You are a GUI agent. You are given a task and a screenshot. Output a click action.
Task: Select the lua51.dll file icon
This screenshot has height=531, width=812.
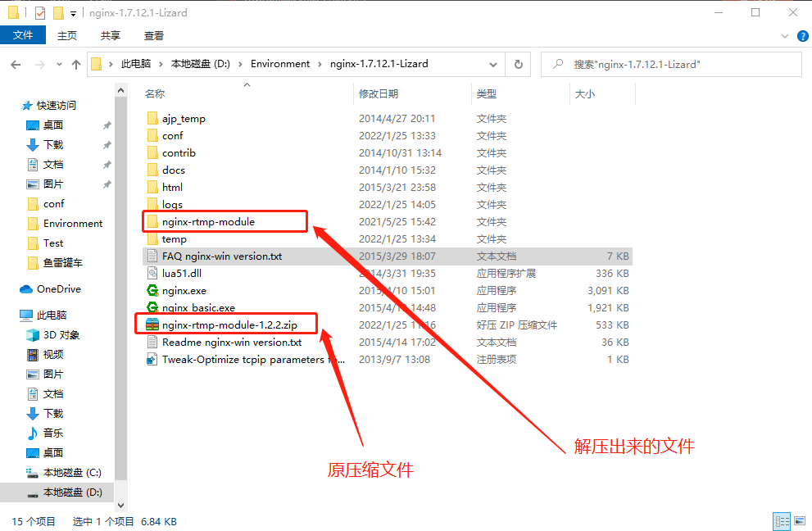click(x=152, y=273)
